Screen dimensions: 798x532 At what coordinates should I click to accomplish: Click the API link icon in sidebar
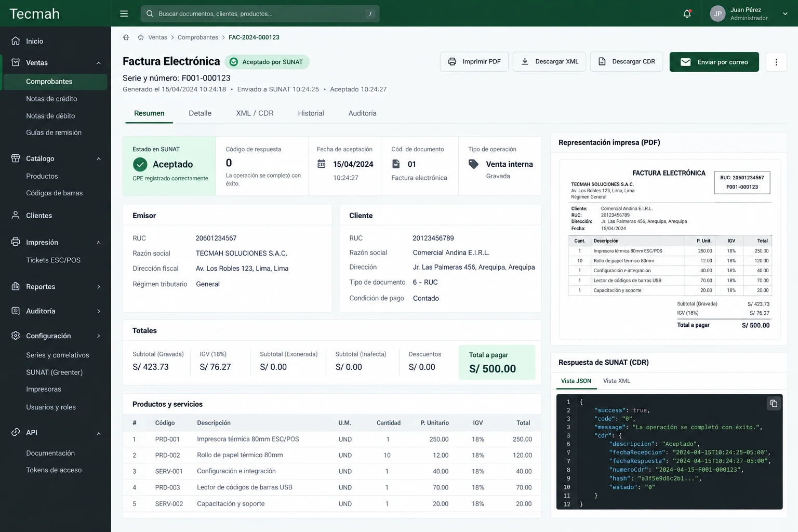click(16, 432)
